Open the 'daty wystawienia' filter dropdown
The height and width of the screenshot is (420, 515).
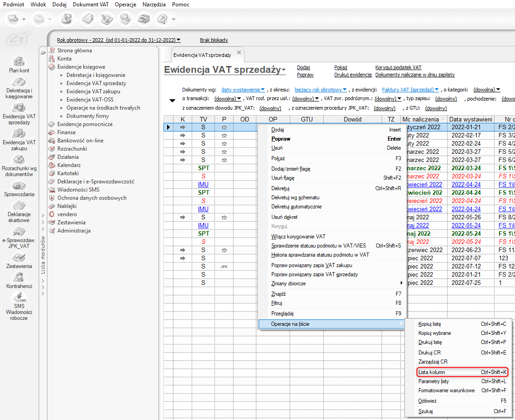coord(243,90)
